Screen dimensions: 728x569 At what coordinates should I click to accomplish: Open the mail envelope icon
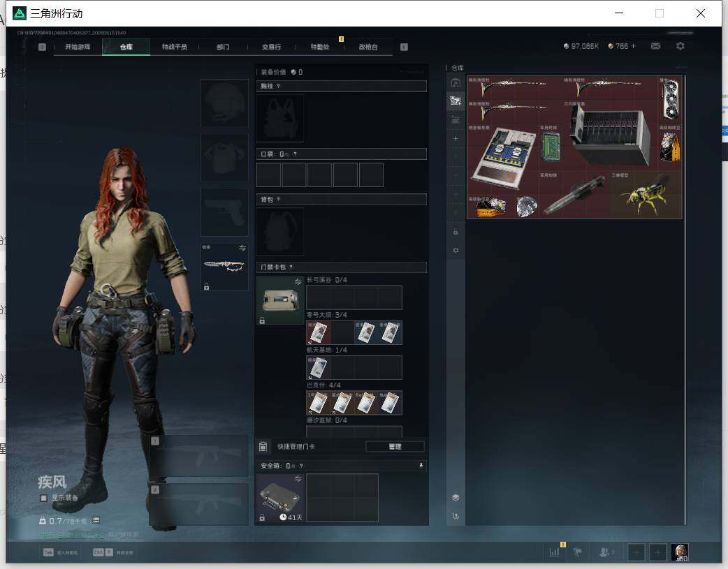point(655,46)
